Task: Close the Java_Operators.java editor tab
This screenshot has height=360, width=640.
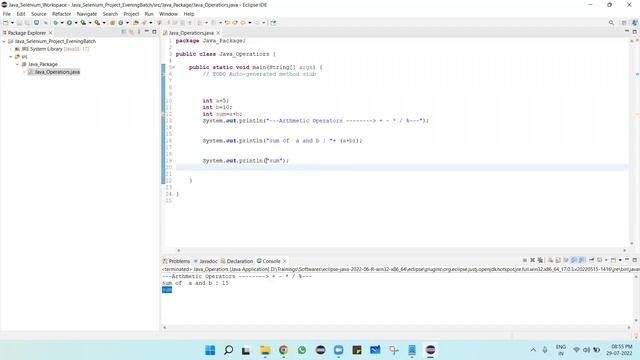Action: coord(218,33)
